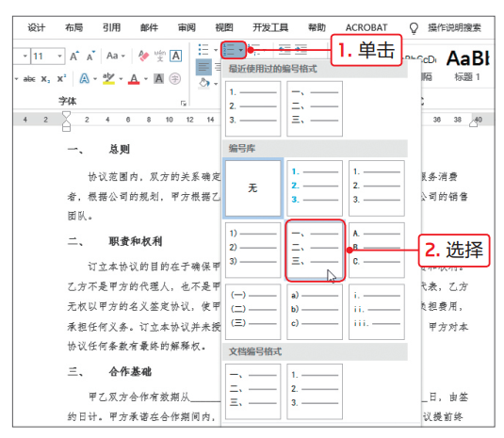This screenshot has height=438, width=504.
Task: Clear formatting with the eraser icon
Action: tap(144, 56)
